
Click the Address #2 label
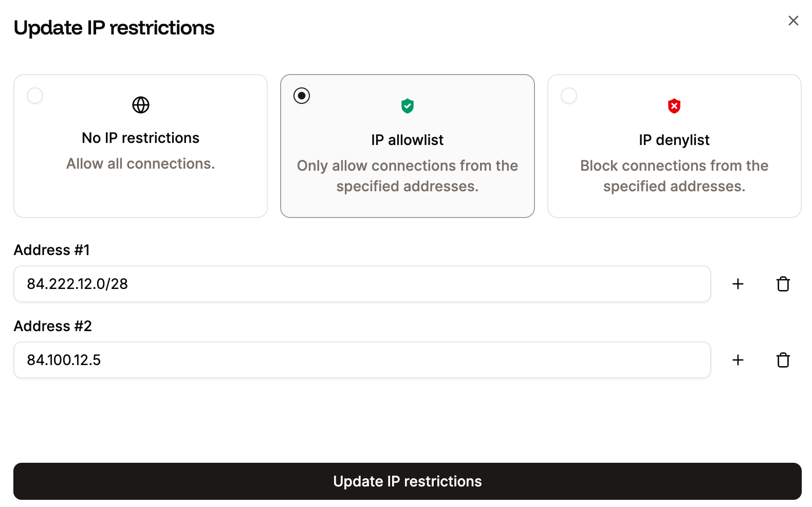[52, 326]
